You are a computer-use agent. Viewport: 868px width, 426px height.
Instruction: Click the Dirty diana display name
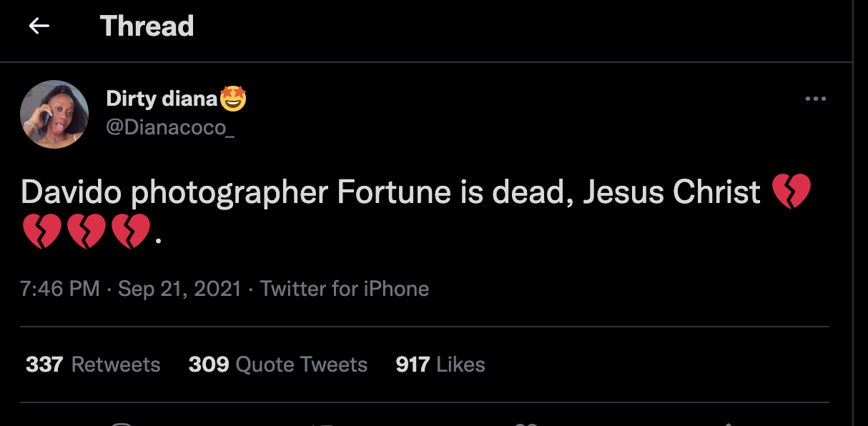click(162, 99)
